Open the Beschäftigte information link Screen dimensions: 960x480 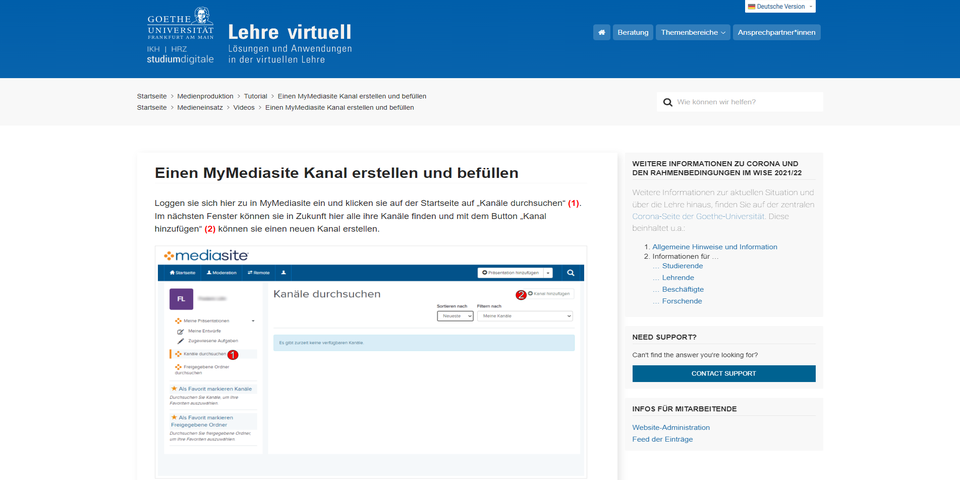683,289
